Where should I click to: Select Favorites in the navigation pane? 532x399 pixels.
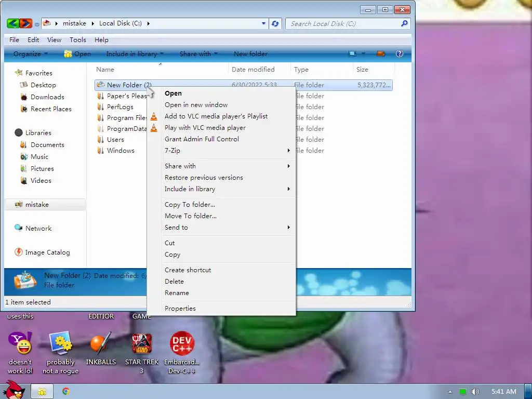[38, 73]
